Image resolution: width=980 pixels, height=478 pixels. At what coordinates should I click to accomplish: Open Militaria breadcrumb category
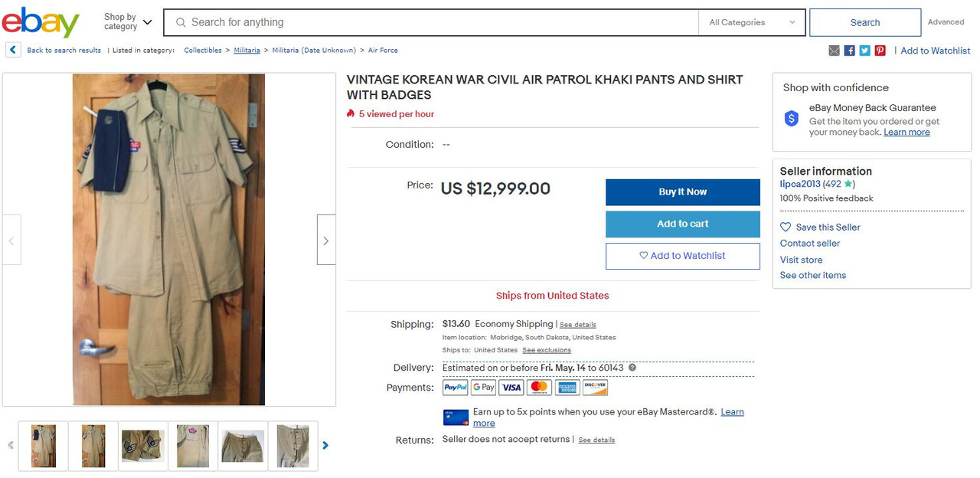tap(247, 51)
